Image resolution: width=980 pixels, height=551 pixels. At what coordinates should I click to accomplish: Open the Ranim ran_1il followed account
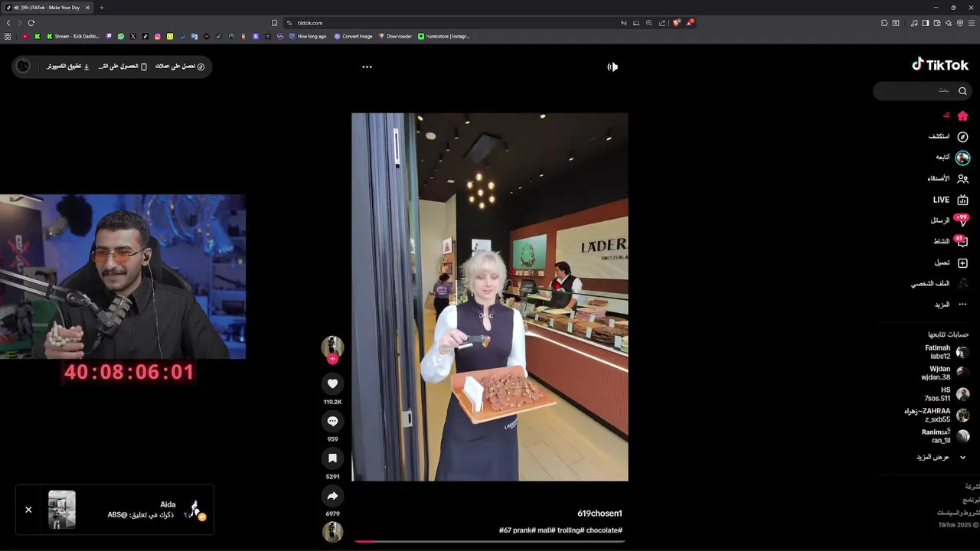946,436
